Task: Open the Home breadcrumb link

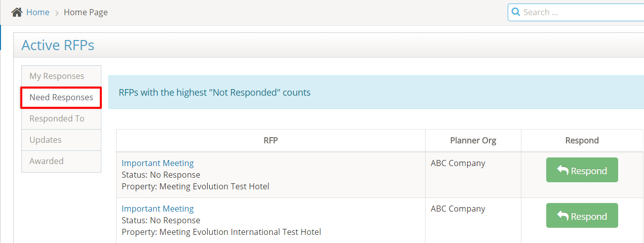Action: (x=38, y=12)
